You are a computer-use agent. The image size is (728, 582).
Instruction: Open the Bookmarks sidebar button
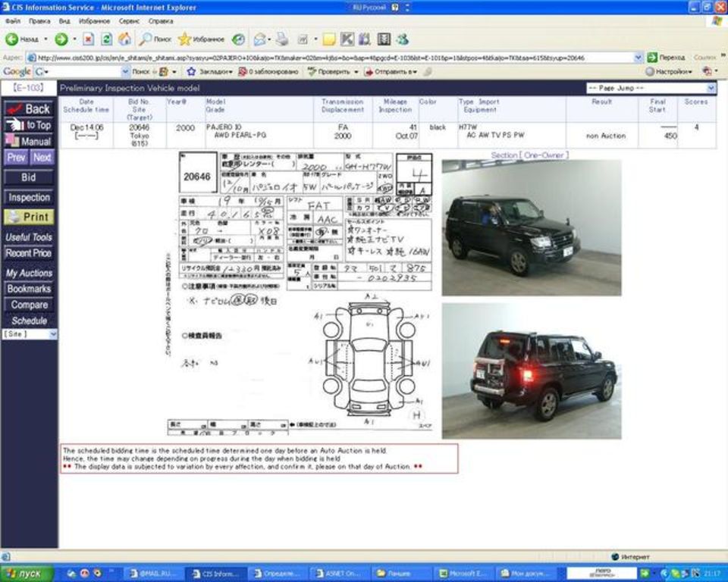(x=29, y=289)
